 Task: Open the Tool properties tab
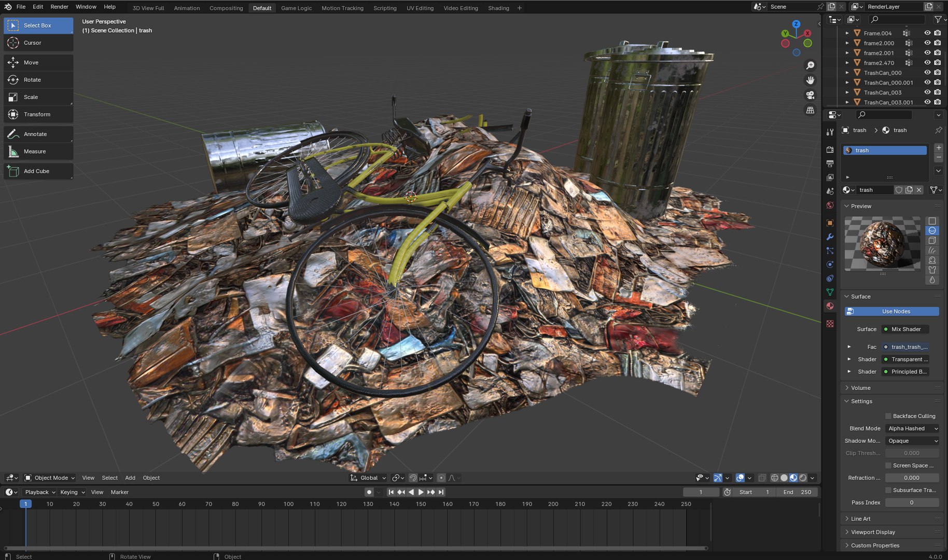tap(830, 132)
